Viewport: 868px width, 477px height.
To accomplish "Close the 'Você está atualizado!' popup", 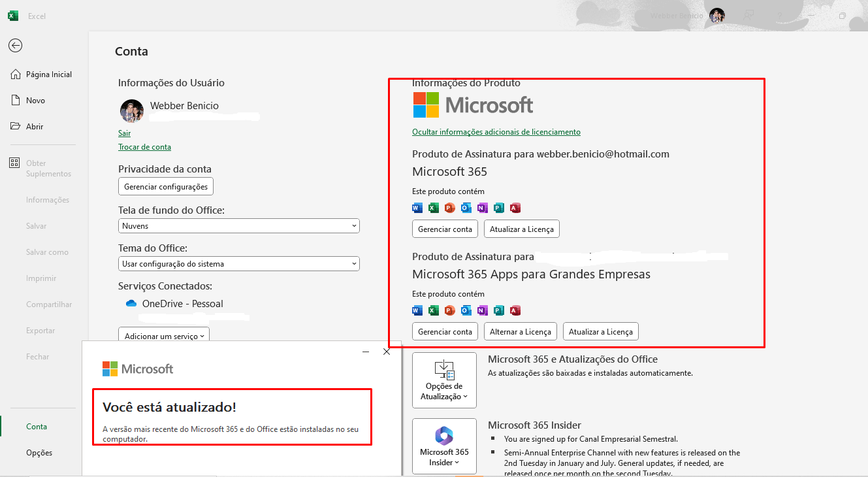I will 387,352.
